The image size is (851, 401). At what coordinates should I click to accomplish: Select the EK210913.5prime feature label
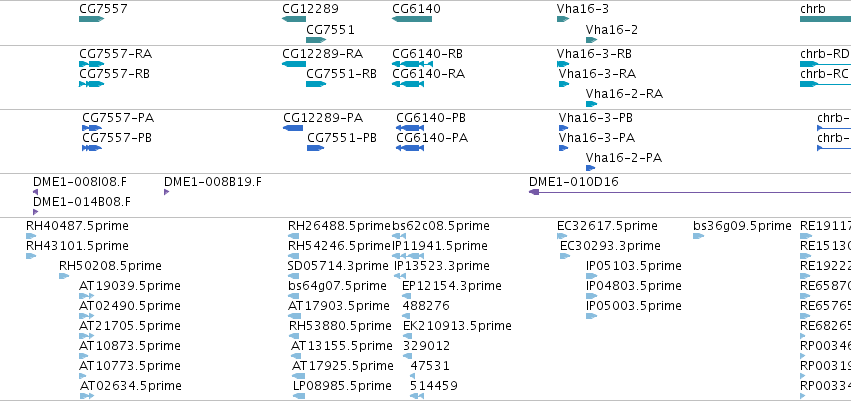tap(457, 326)
